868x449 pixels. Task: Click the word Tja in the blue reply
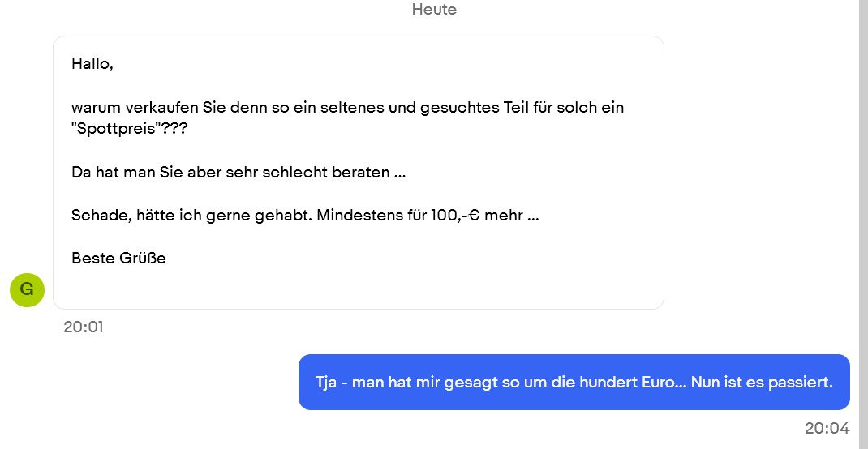(x=327, y=382)
